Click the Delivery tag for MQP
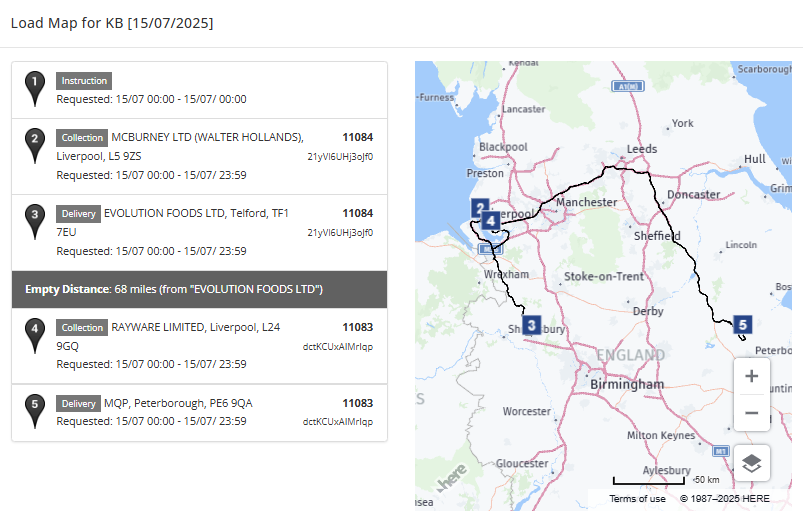 pyautogui.click(x=78, y=403)
